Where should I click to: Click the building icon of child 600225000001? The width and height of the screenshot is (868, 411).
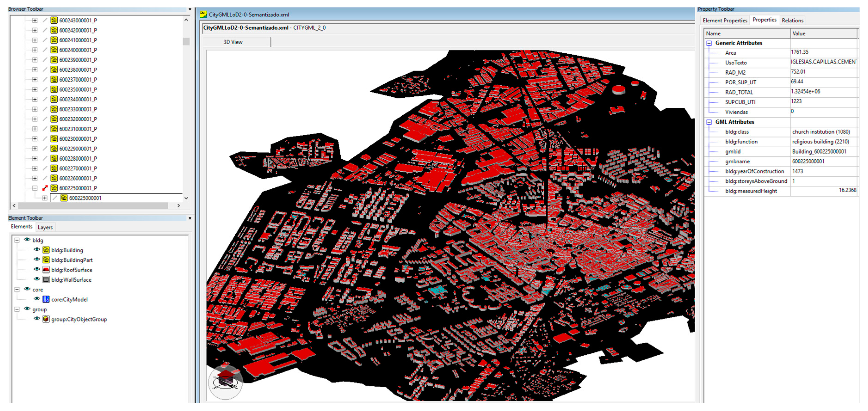[64, 198]
